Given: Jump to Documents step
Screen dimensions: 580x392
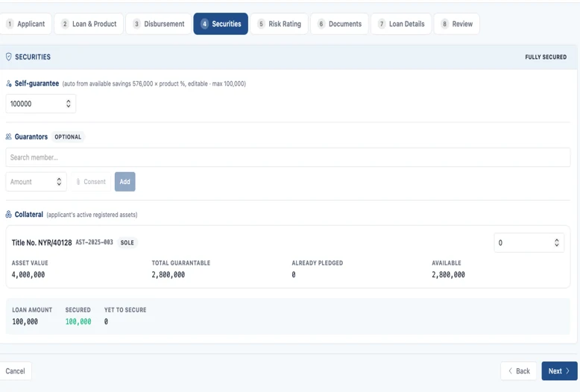Looking at the screenshot, I should pyautogui.click(x=339, y=24).
